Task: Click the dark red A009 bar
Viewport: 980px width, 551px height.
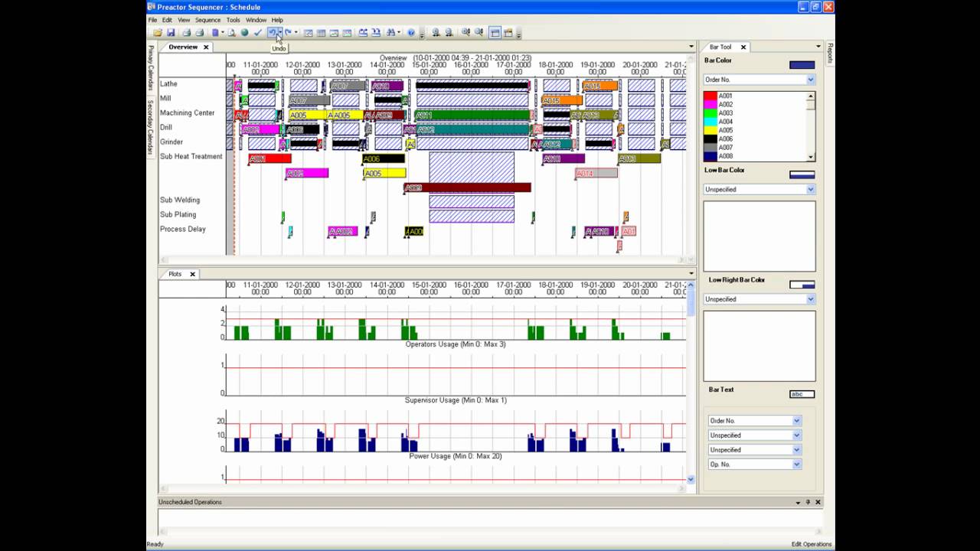Action: [468, 187]
